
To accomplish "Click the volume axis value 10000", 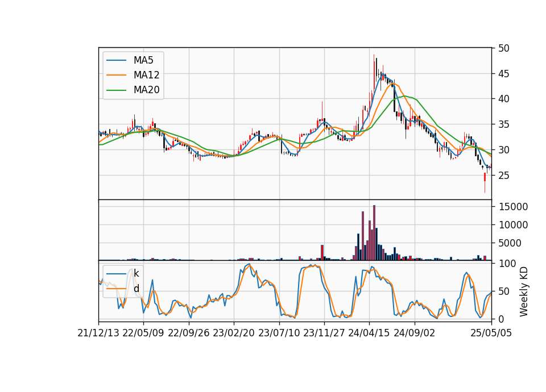I will tap(513, 225).
